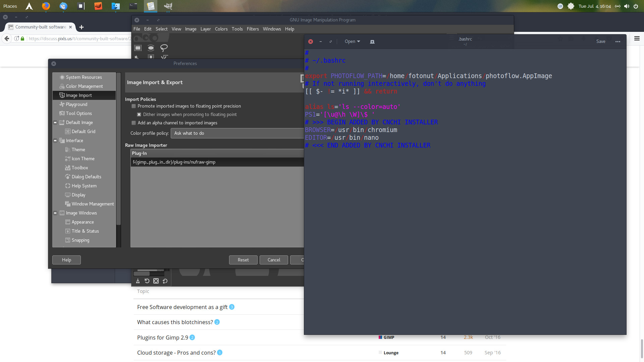
Task: Open the file chooser via the Open dropdown
Action: point(352,41)
